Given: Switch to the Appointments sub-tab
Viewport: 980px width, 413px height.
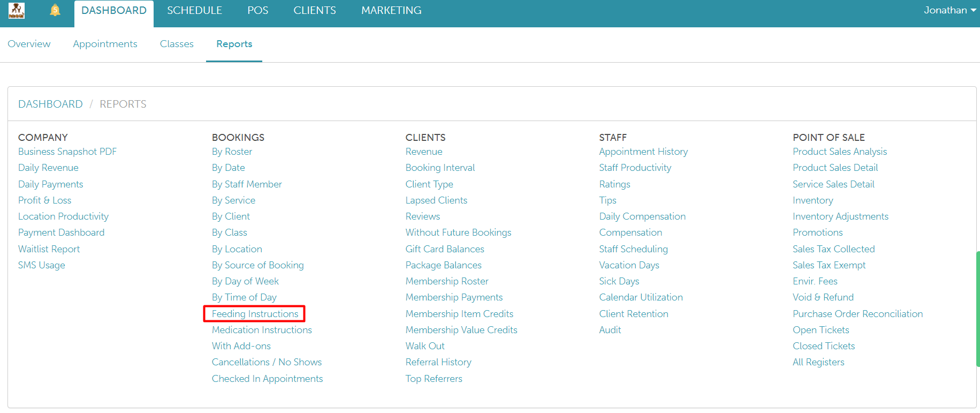Looking at the screenshot, I should coord(105,44).
